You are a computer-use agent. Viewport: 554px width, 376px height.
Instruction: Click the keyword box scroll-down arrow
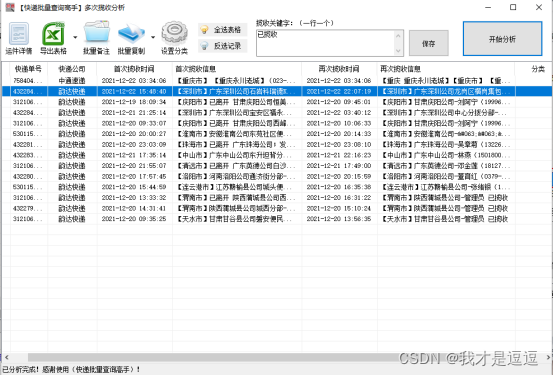(x=399, y=51)
